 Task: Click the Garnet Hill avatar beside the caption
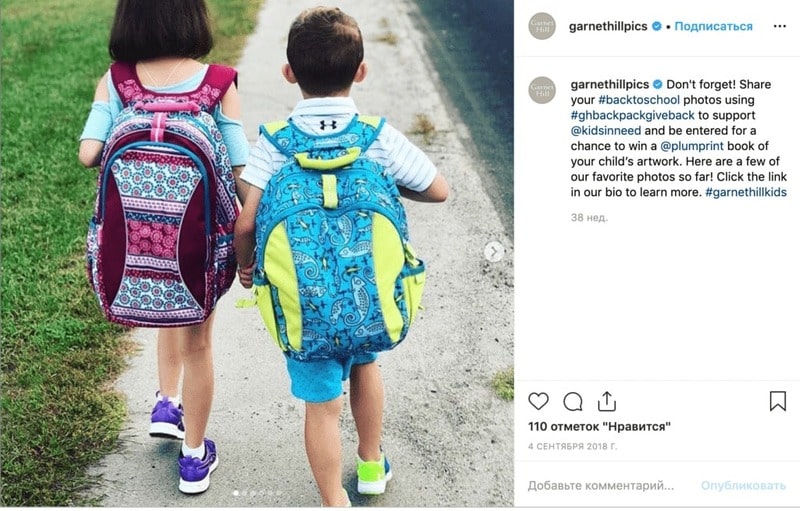click(542, 90)
